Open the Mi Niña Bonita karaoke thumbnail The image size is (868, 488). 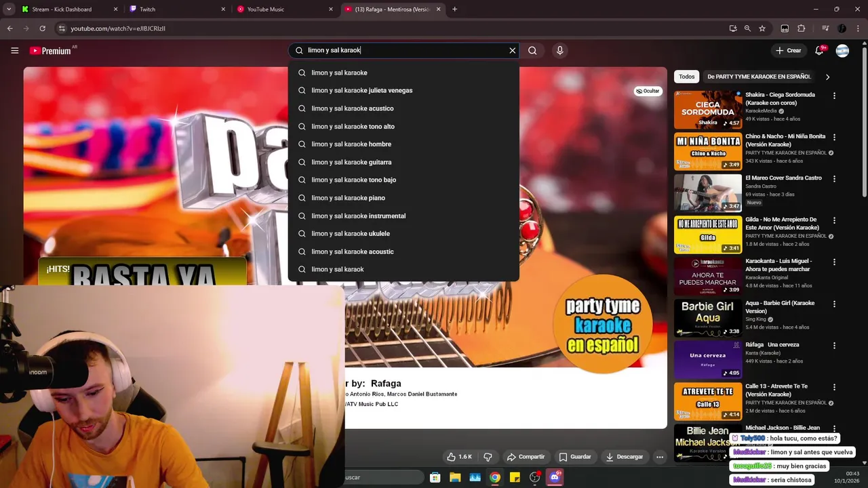(x=707, y=151)
